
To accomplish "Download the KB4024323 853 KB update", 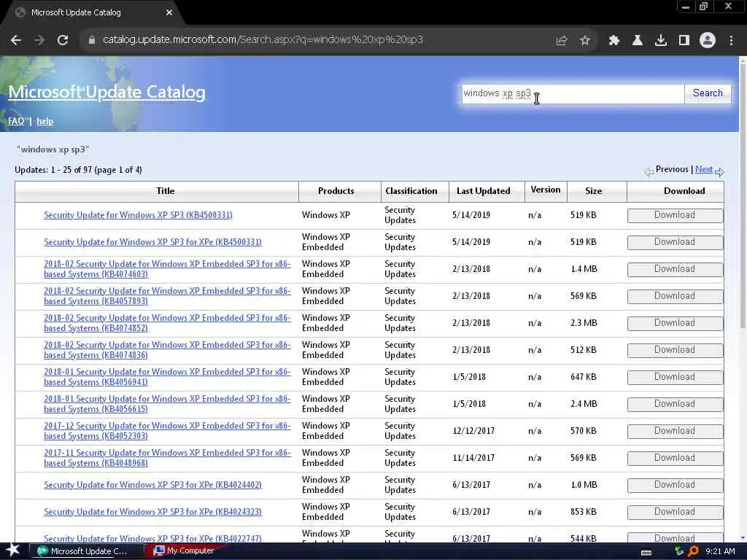I will click(x=675, y=512).
